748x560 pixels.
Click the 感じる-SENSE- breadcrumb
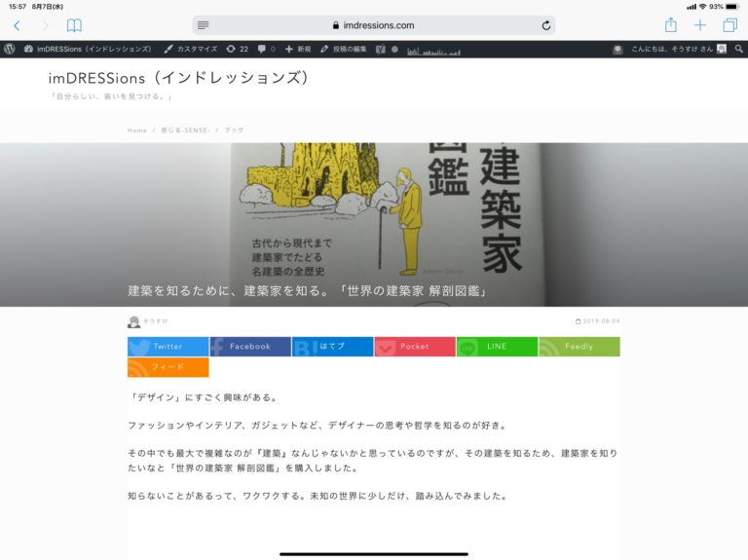click(x=185, y=131)
